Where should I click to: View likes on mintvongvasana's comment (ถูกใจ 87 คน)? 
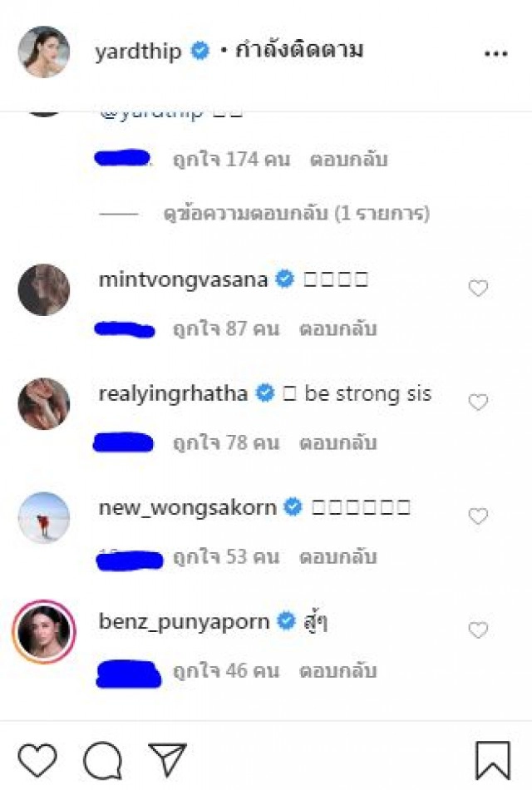(x=220, y=330)
